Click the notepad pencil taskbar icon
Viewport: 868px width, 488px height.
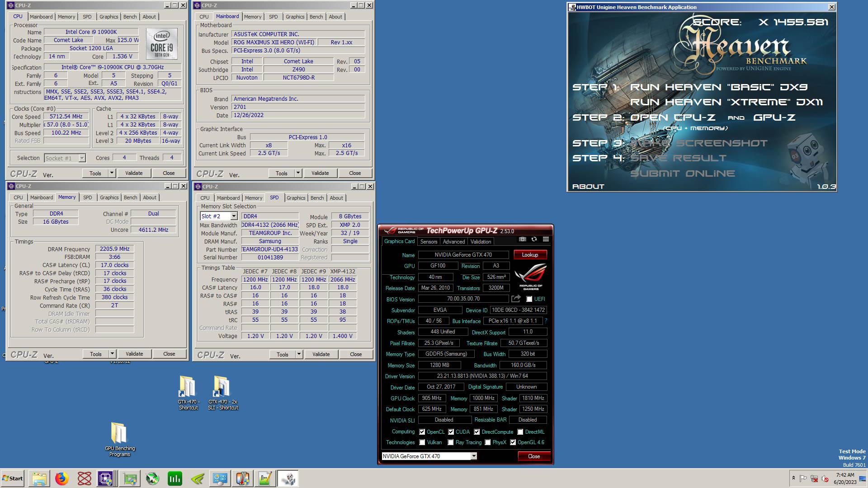(265, 479)
